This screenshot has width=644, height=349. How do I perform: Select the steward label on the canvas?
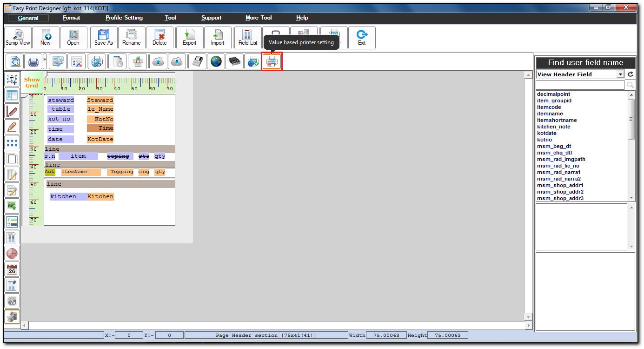(x=61, y=100)
